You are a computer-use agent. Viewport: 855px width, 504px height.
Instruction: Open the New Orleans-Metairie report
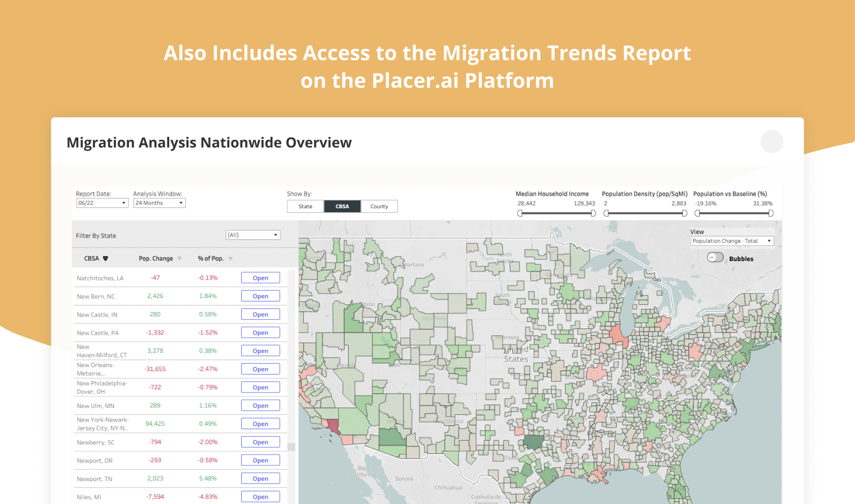coord(261,369)
